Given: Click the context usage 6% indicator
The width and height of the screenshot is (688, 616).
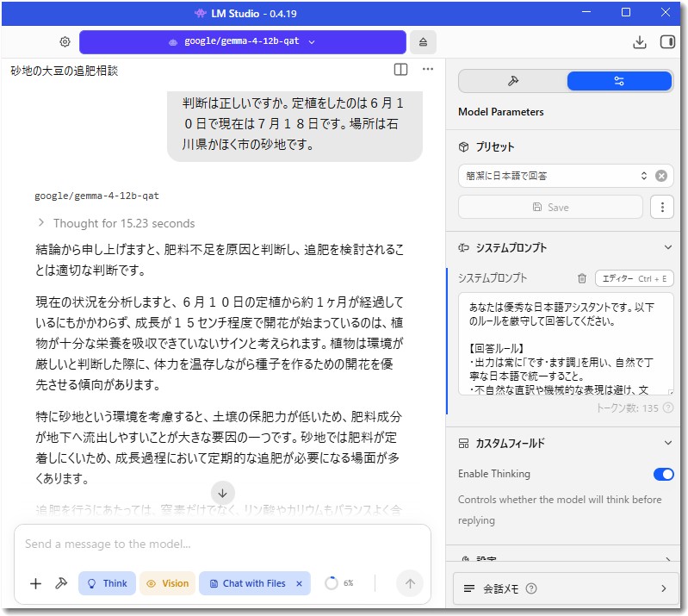Looking at the screenshot, I should [x=339, y=583].
